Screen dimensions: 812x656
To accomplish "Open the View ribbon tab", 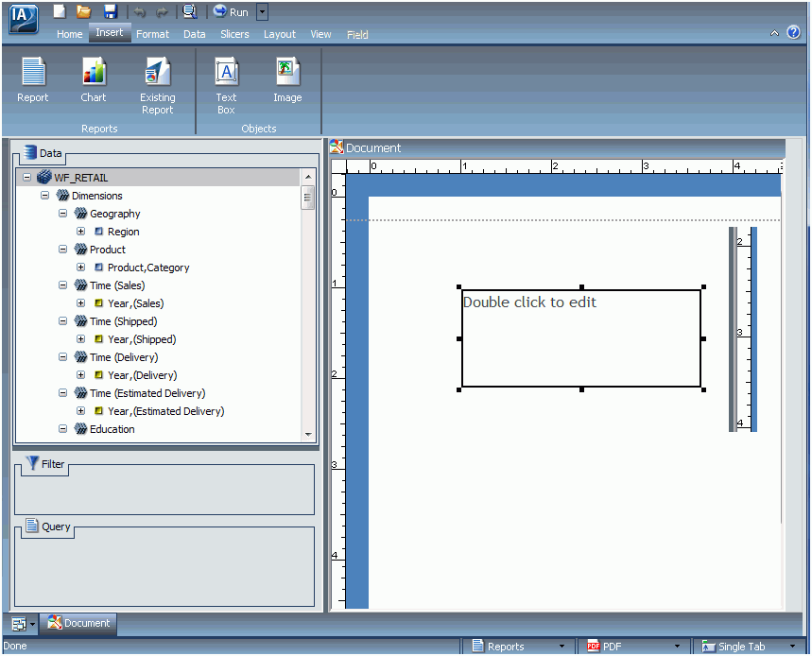I will pos(320,34).
